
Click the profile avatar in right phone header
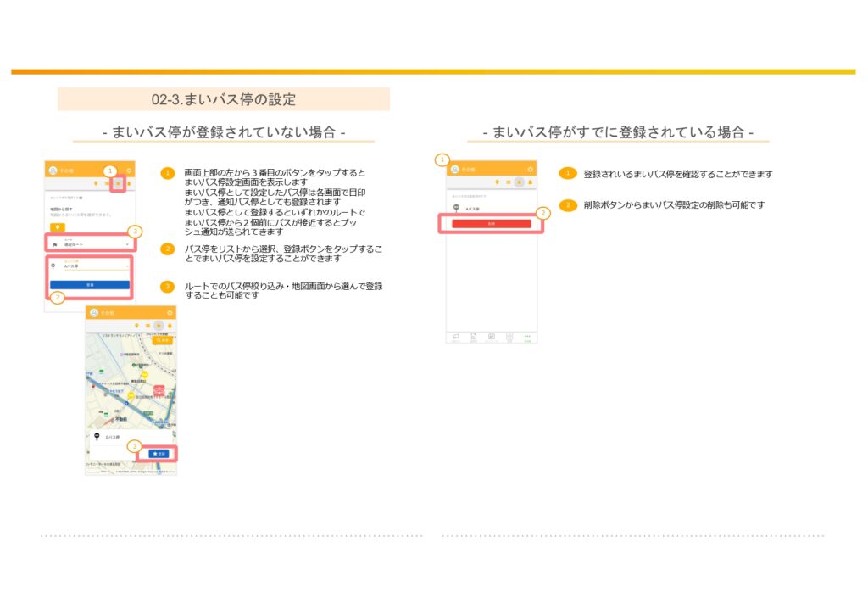[x=454, y=170]
